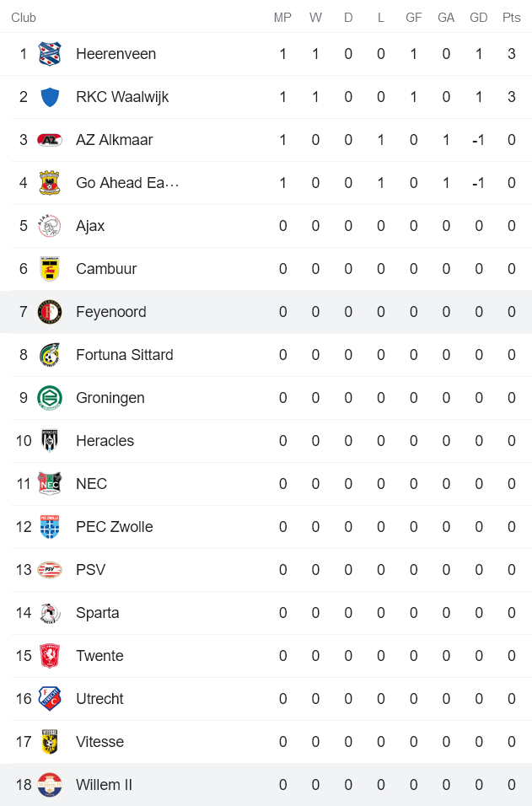Screen dimensions: 532x806
Task: Click the NEC team row
Action: point(253,483)
